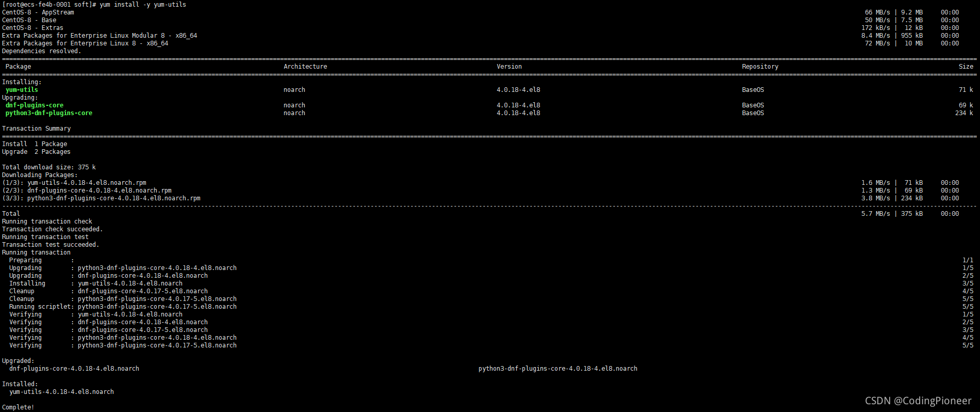Click the 'Running scriptlet' line
980x412 pixels.
[123, 307]
